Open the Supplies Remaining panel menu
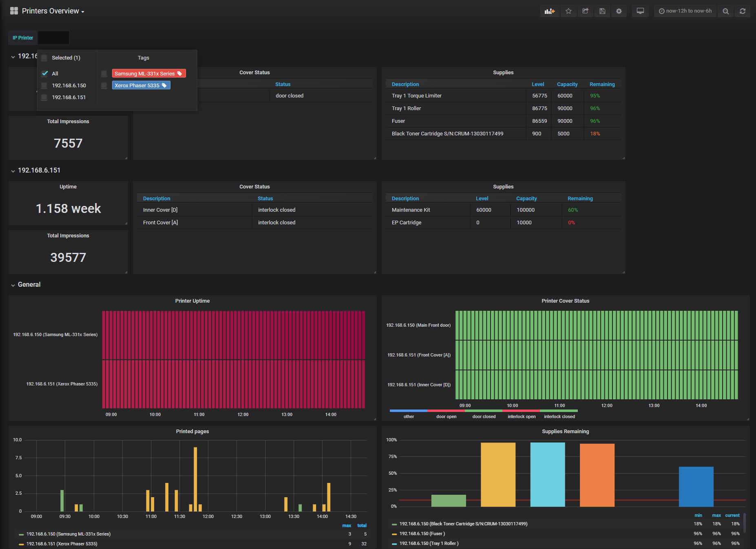 coord(565,432)
